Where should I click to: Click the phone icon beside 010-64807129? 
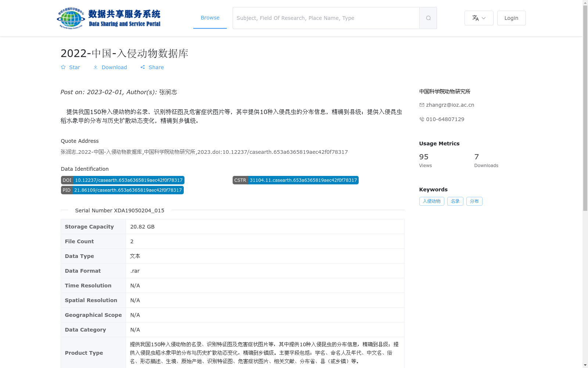[422, 119]
